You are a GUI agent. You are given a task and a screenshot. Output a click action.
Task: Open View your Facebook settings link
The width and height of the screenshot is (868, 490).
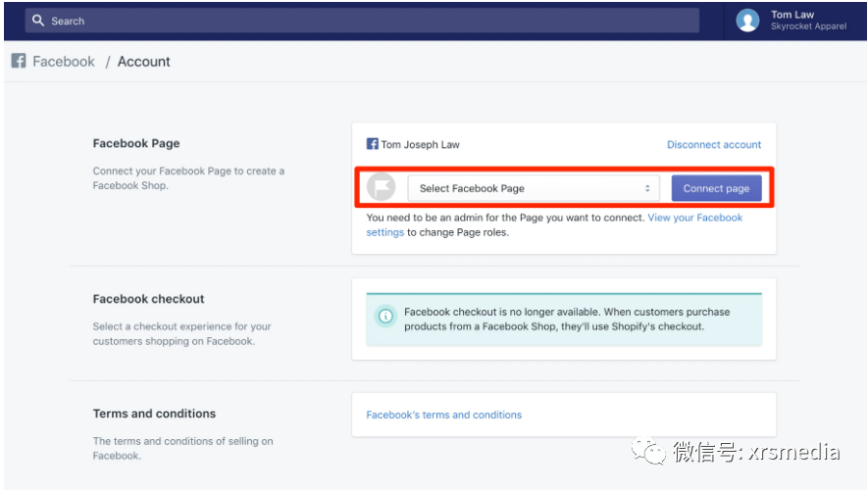pyautogui.click(x=694, y=218)
